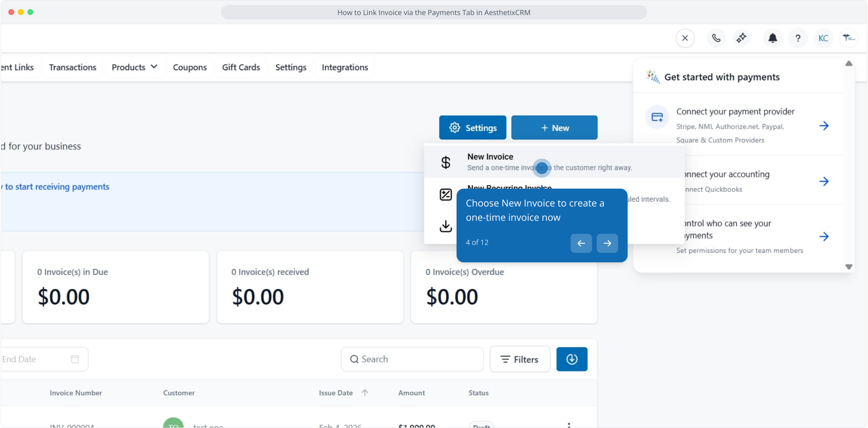Advance to next tour step arrow
The image size is (868, 428).
click(607, 243)
